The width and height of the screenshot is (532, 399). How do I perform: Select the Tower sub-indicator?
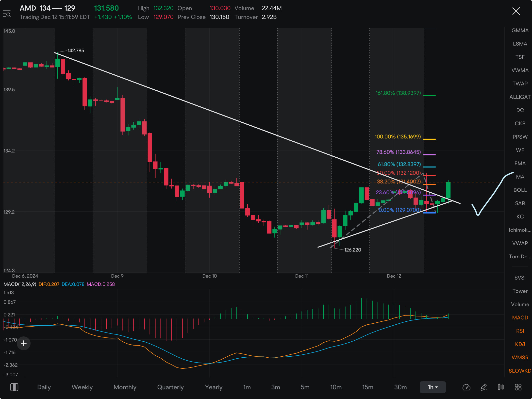click(520, 291)
